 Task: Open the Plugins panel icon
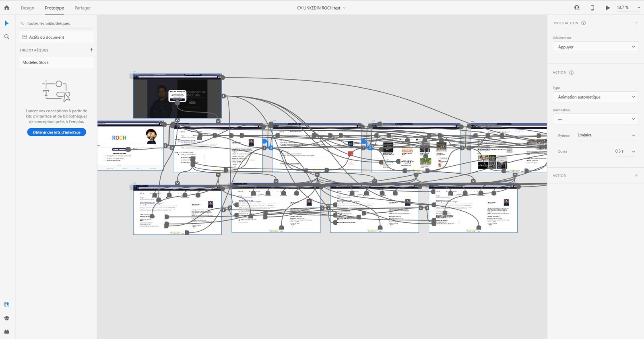click(6, 331)
